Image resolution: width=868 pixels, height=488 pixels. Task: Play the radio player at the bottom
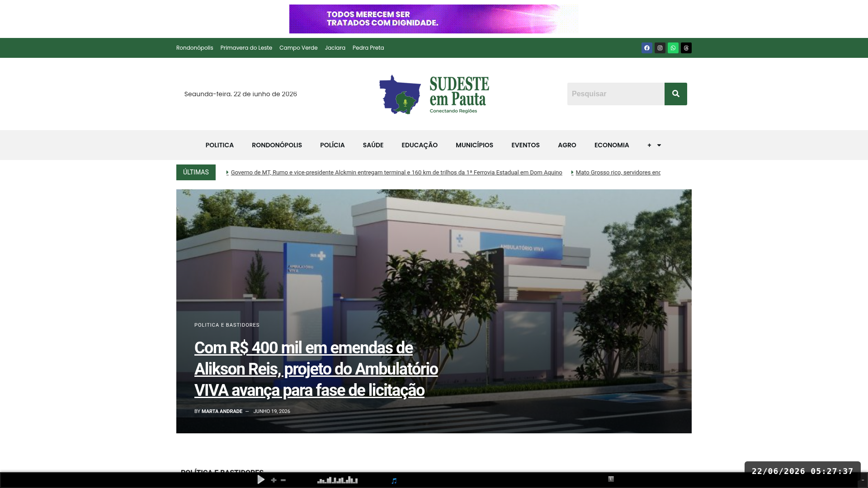click(261, 480)
